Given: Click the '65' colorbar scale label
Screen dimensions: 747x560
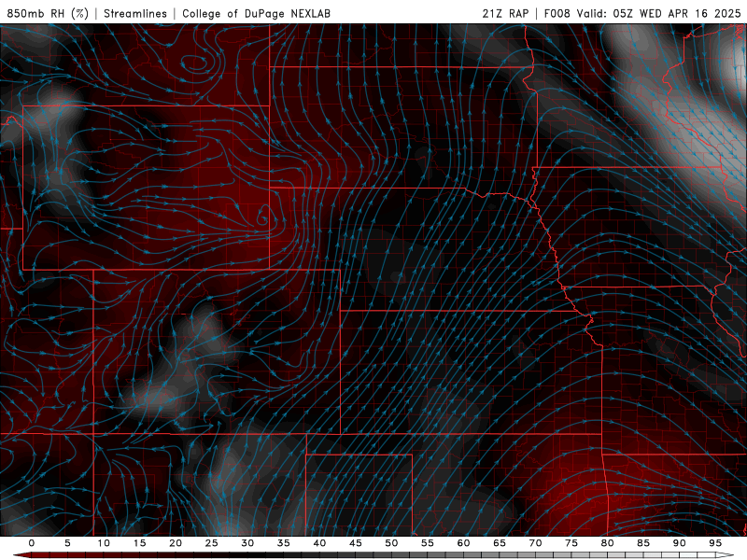Looking at the screenshot, I should coord(500,543).
